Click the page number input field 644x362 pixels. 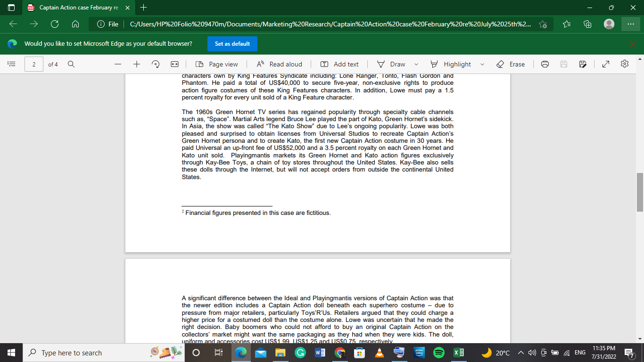[33, 64]
